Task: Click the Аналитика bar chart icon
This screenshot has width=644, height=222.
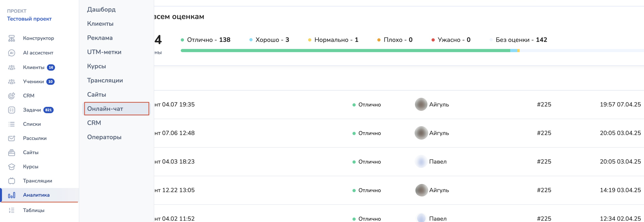Action: click(11, 195)
